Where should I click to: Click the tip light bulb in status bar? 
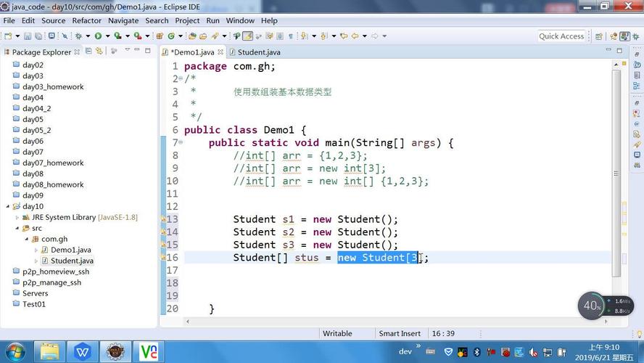(x=639, y=334)
